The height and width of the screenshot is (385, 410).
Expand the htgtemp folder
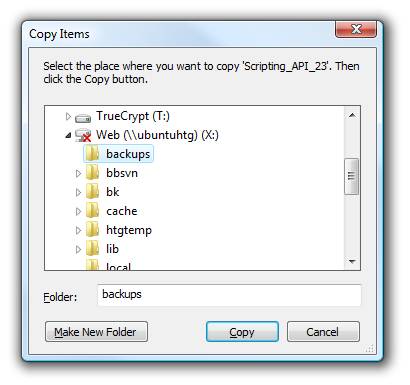tap(78, 230)
